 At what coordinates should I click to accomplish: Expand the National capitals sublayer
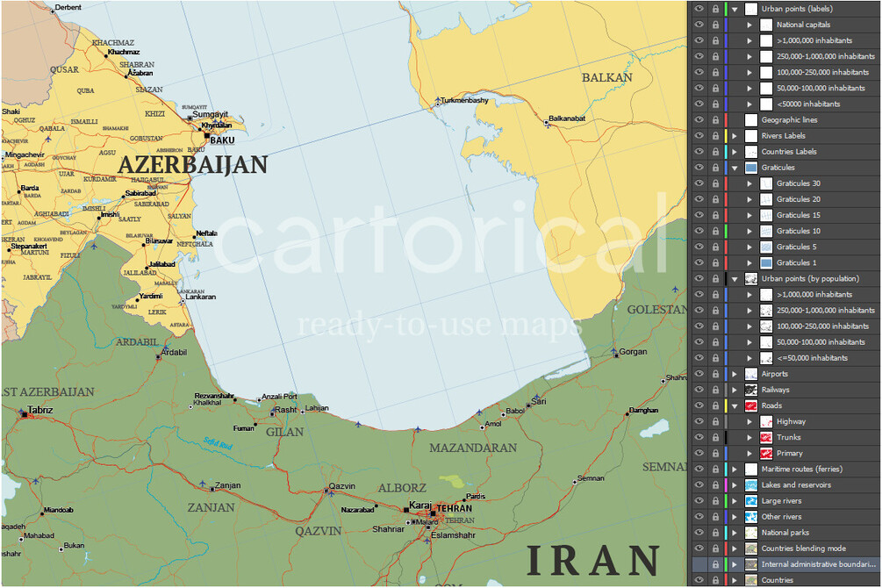coord(749,25)
